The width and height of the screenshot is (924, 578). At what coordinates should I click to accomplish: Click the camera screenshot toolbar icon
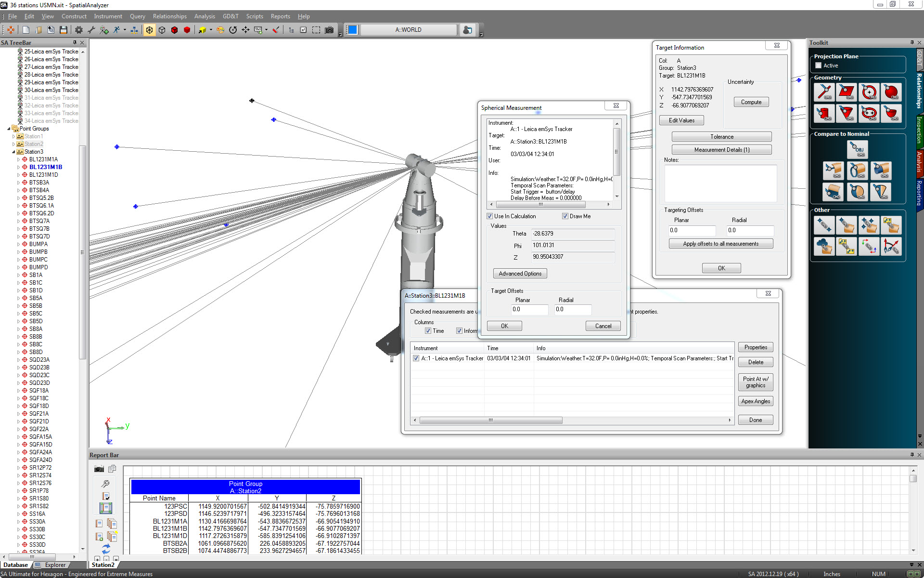point(329,30)
